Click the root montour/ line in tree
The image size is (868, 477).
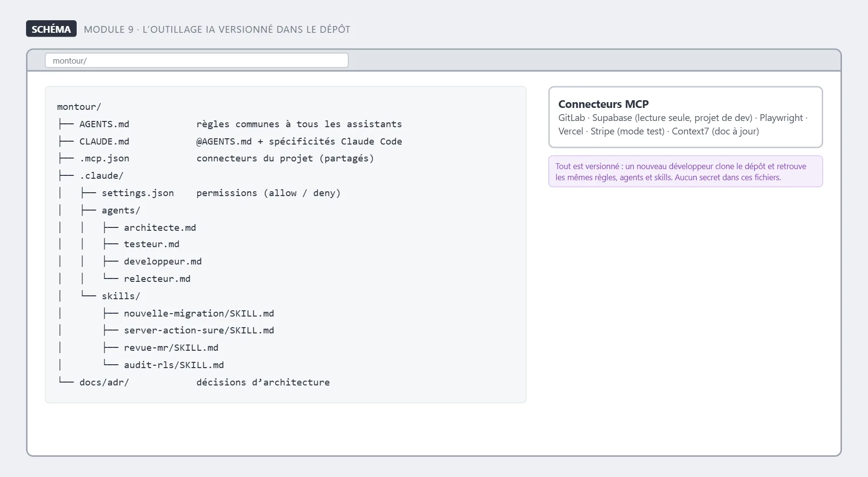[79, 107]
